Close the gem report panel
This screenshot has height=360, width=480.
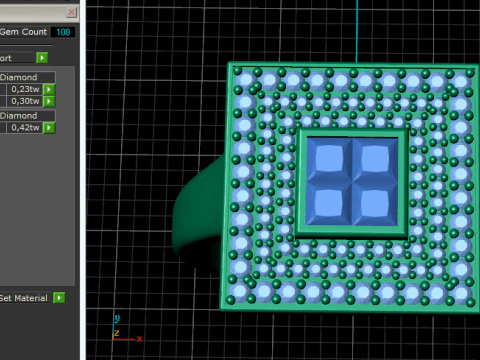coord(71,13)
